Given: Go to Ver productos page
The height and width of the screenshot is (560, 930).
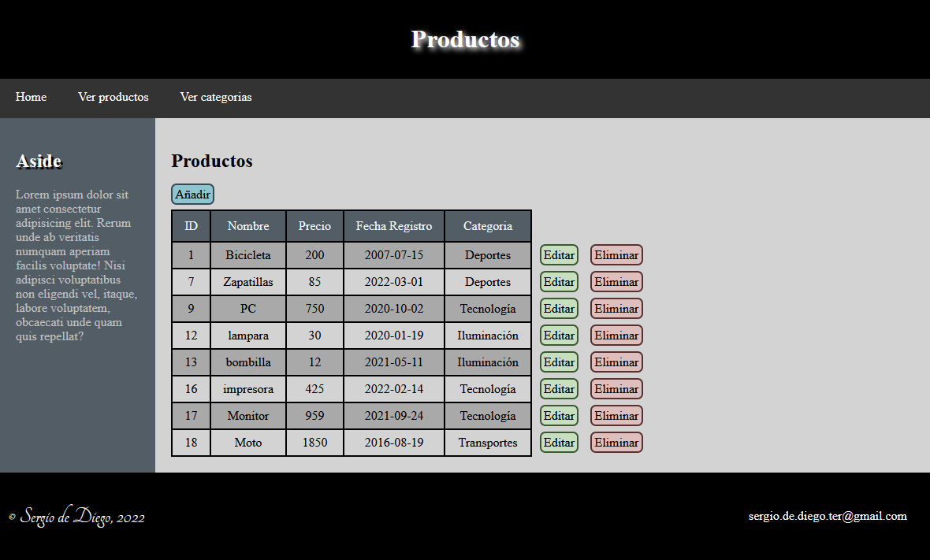Looking at the screenshot, I should [x=113, y=97].
